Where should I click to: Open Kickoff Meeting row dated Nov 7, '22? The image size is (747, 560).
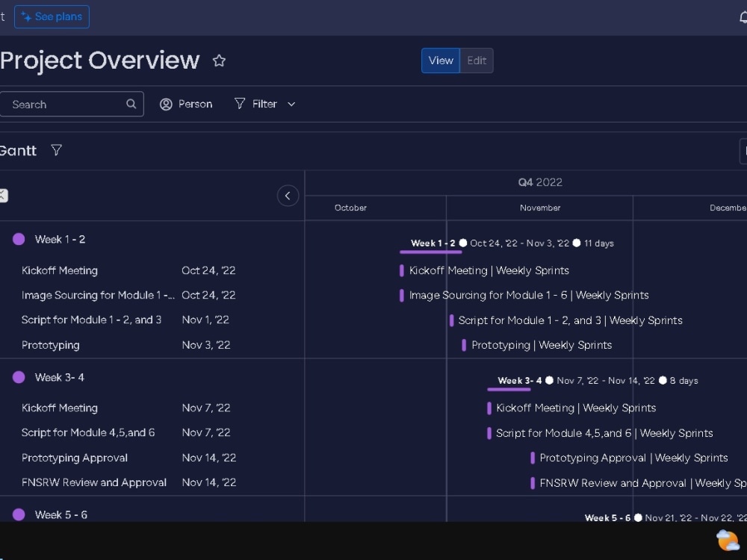[60, 408]
